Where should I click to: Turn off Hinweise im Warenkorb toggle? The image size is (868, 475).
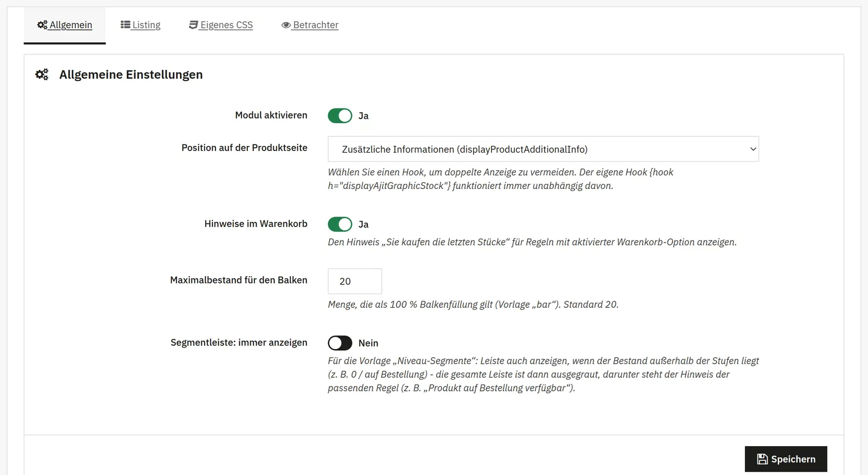(340, 224)
